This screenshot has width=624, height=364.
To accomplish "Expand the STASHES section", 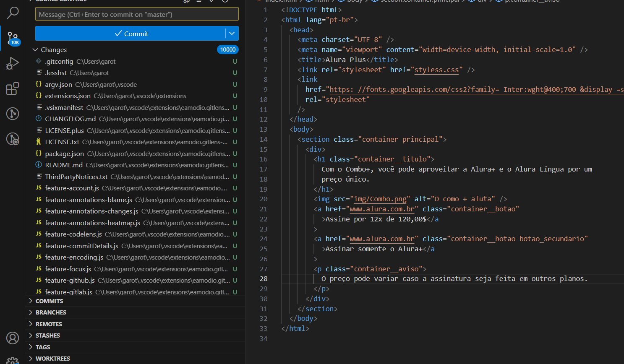I will pyautogui.click(x=135, y=335).
